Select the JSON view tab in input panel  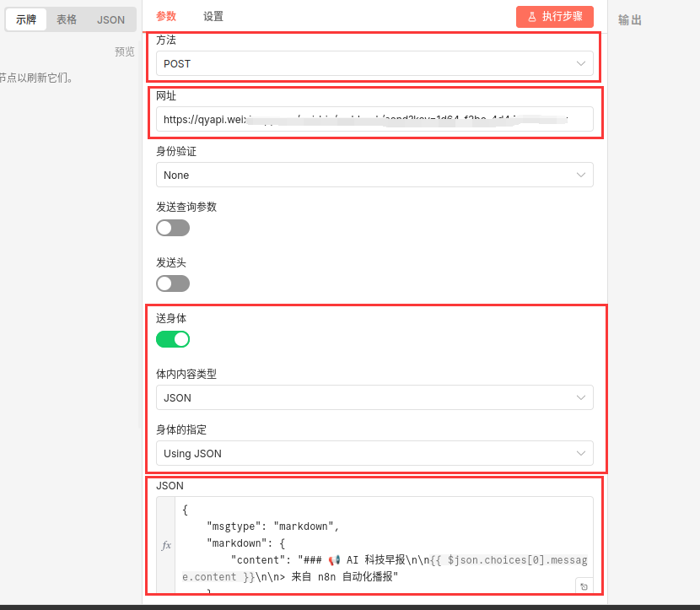pyautogui.click(x=110, y=19)
